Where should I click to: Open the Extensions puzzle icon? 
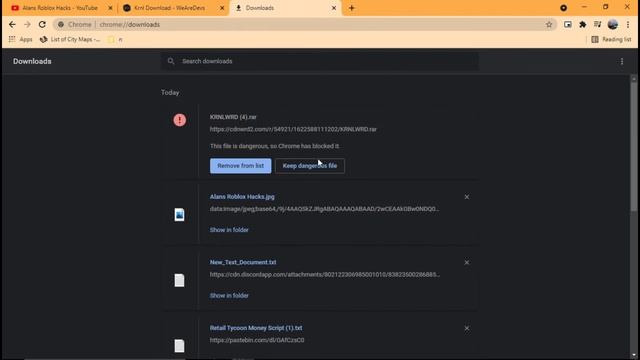pyautogui.click(x=582, y=24)
